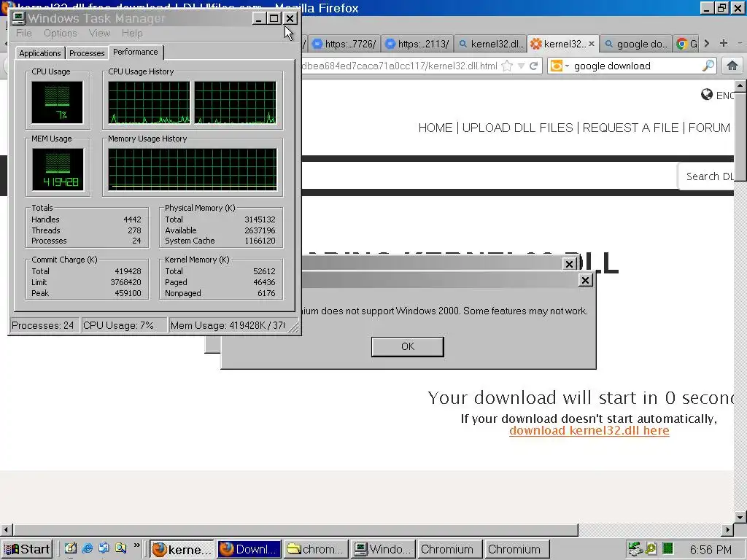This screenshot has width=747, height=560.
Task: Launch Internet Explorer from quick launch
Action: 88,548
